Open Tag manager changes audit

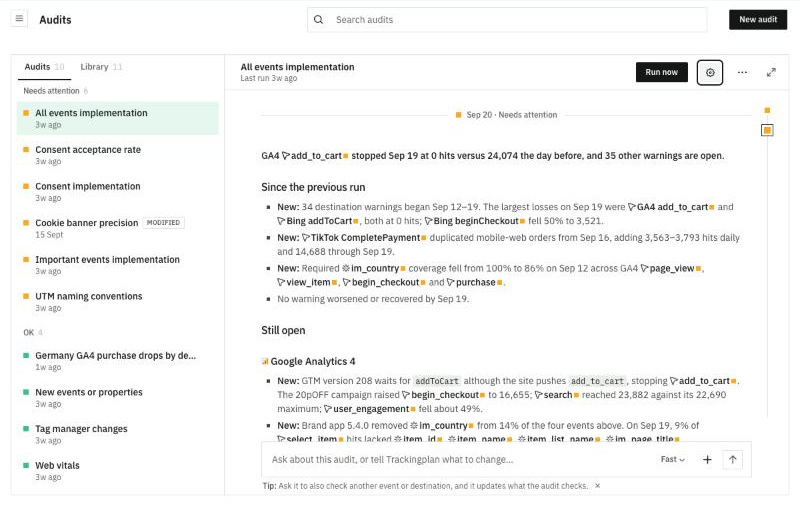click(x=118, y=435)
